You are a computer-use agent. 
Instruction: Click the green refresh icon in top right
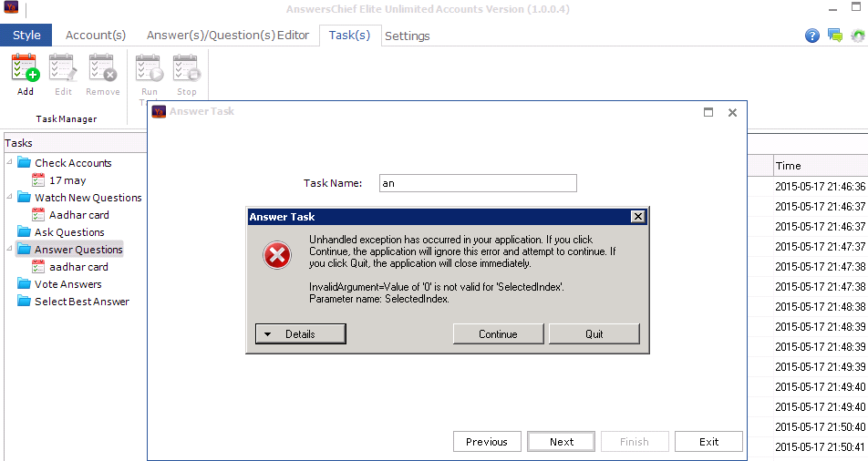pos(857,36)
